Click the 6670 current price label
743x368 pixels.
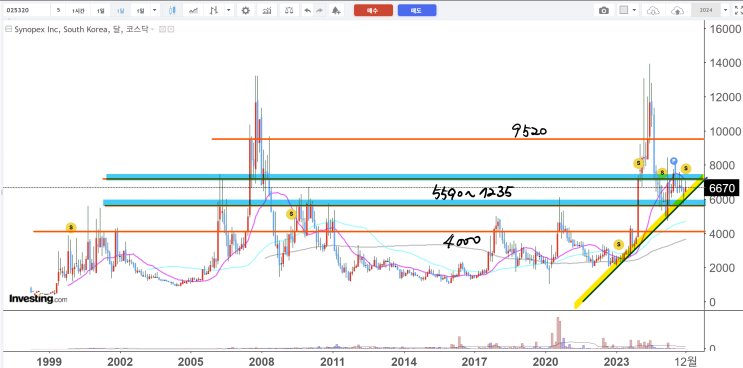722,188
